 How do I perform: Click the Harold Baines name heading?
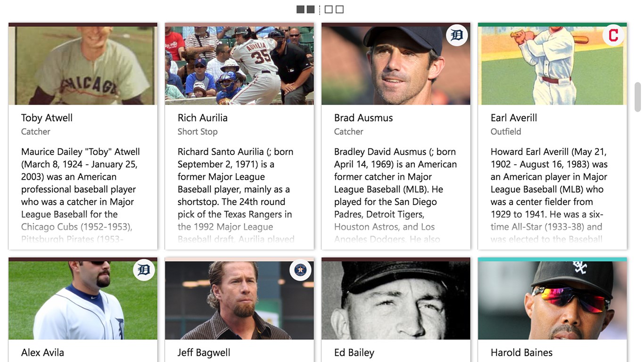click(x=521, y=353)
